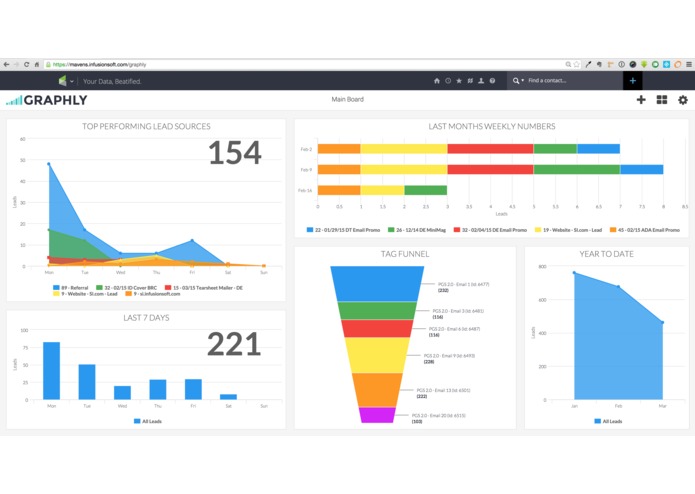Open favorites star in Infusionsoft nav
Screen dimensions: 695x494
point(459,81)
